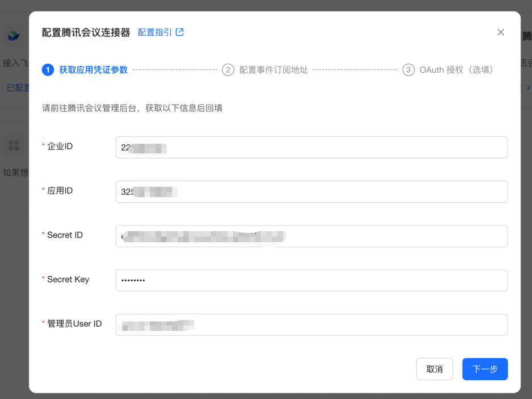532x399 pixels.
Task: Click the 已配置 link in background
Action: [18, 88]
